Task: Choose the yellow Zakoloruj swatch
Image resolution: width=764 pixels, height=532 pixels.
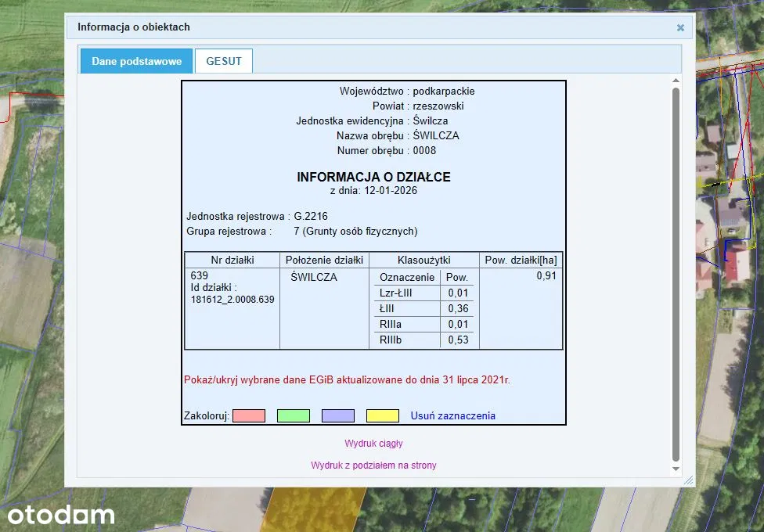Action: click(x=383, y=415)
